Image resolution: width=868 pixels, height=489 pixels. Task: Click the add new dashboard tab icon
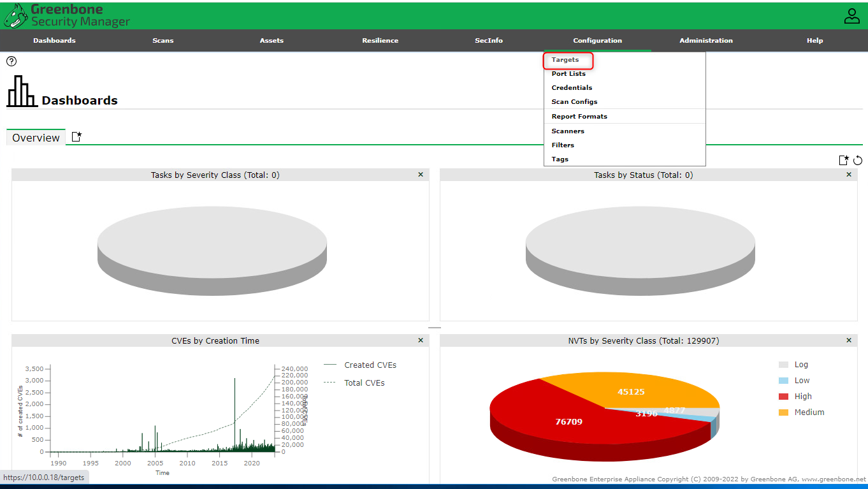[76, 137]
